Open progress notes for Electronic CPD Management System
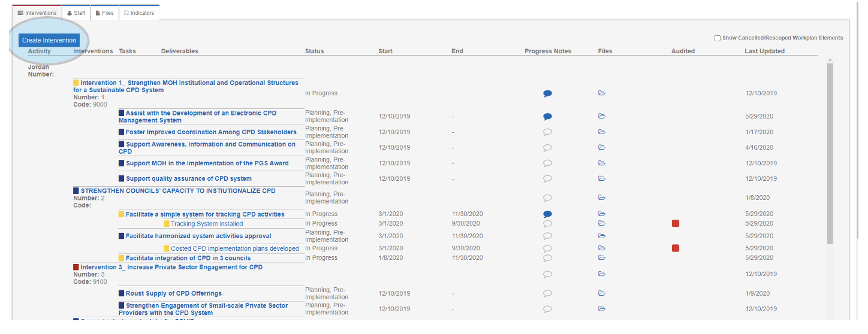 pyautogui.click(x=547, y=117)
